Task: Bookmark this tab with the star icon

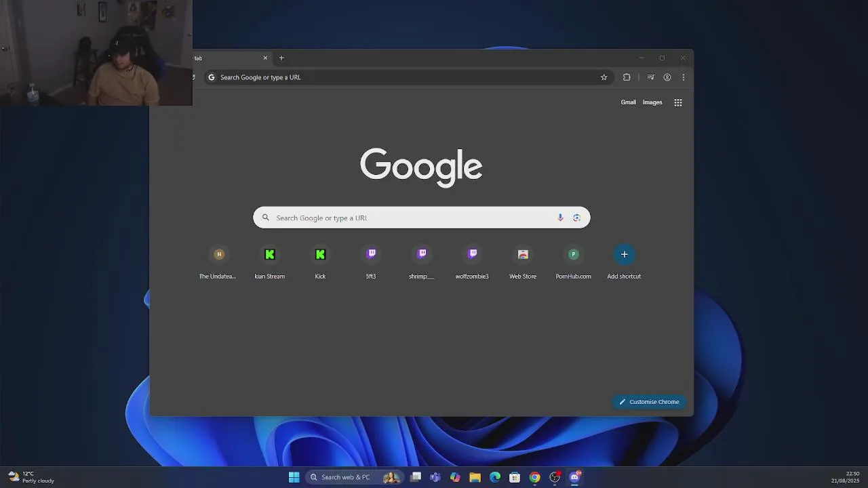Action: 604,77
